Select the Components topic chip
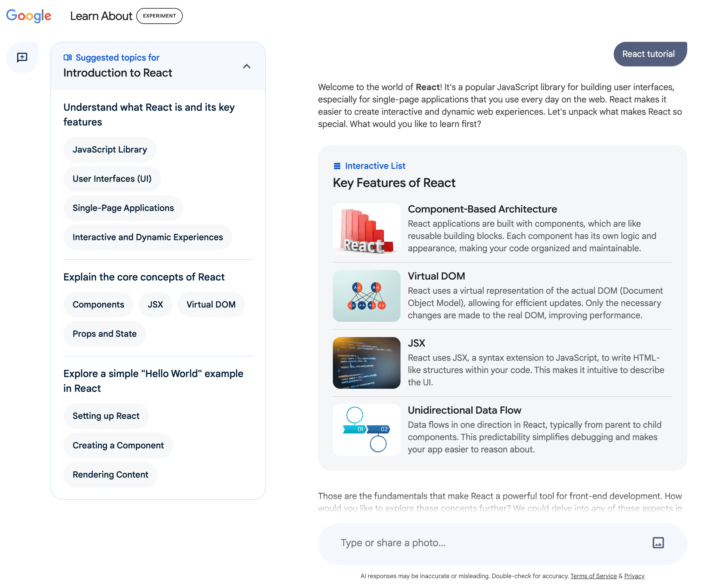726x588 pixels. click(98, 304)
